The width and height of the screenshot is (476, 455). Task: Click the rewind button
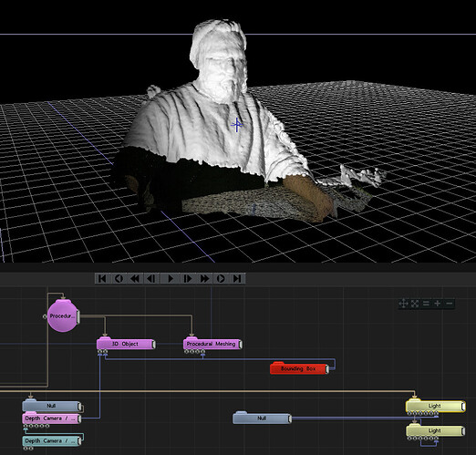pyautogui.click(x=135, y=278)
